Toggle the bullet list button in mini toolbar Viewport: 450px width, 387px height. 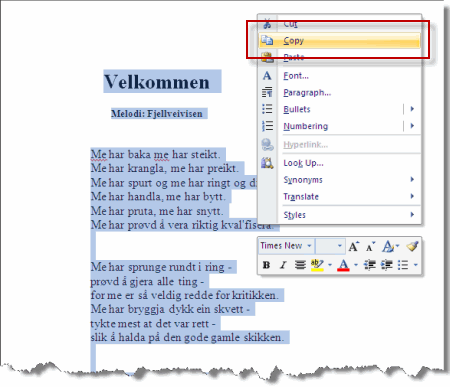pyautogui.click(x=403, y=265)
